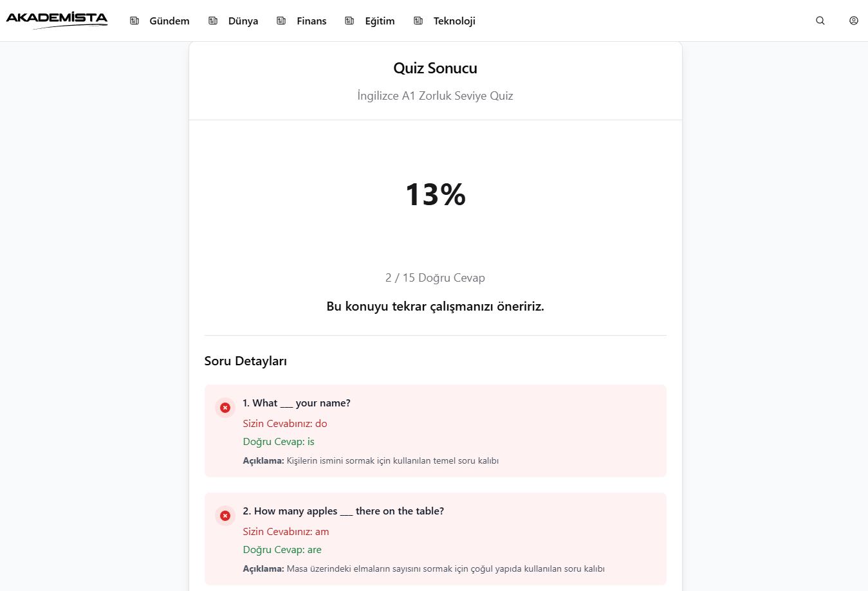This screenshot has width=868, height=591.
Task: Click the newspaper icon beside Teknoloji
Action: (418, 21)
